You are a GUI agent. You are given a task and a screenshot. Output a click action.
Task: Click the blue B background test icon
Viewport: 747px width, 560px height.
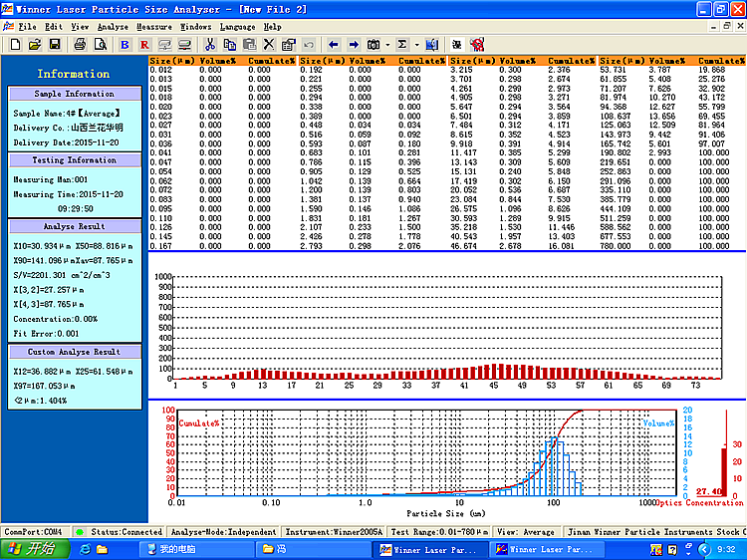pyautogui.click(x=124, y=45)
